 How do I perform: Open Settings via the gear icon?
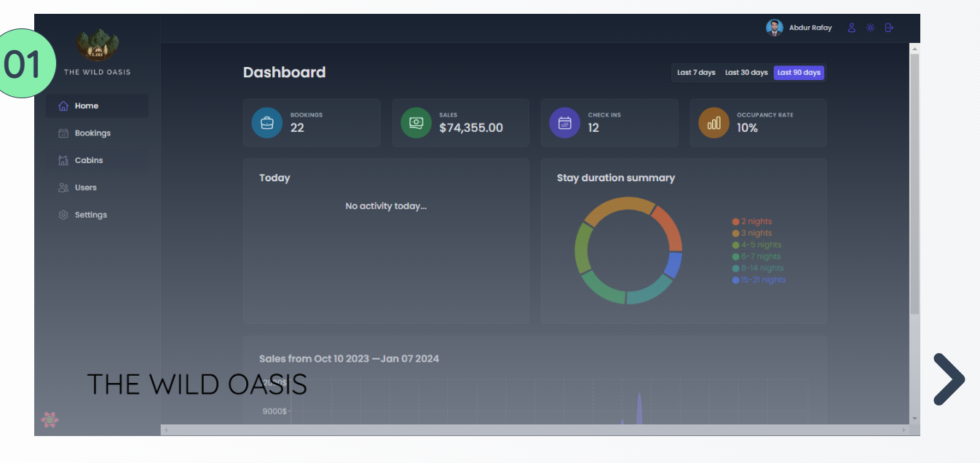pos(63,215)
